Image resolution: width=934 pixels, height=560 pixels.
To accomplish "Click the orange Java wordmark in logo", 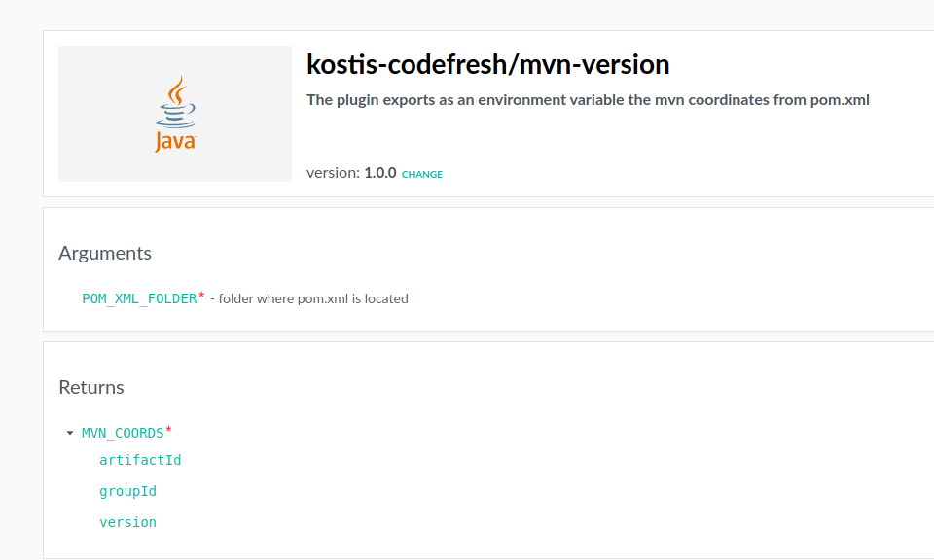I will (175, 142).
